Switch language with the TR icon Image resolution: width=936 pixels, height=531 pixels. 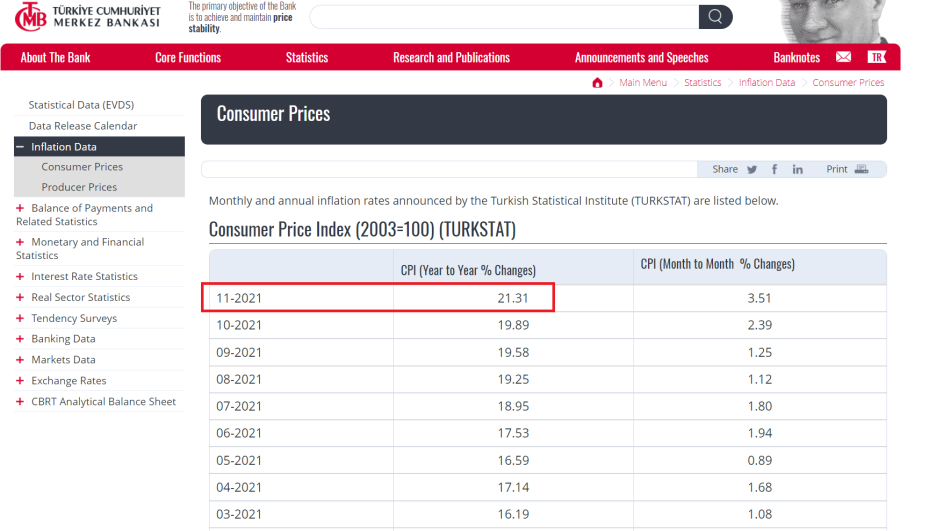point(876,57)
